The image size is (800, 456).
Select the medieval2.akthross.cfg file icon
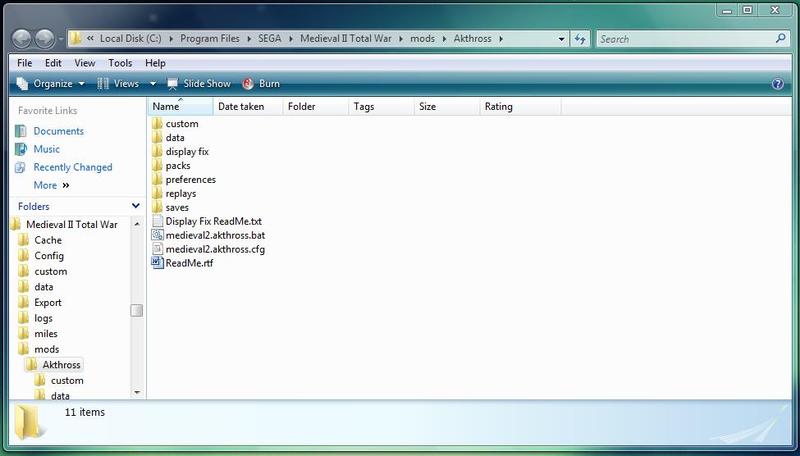[158, 249]
